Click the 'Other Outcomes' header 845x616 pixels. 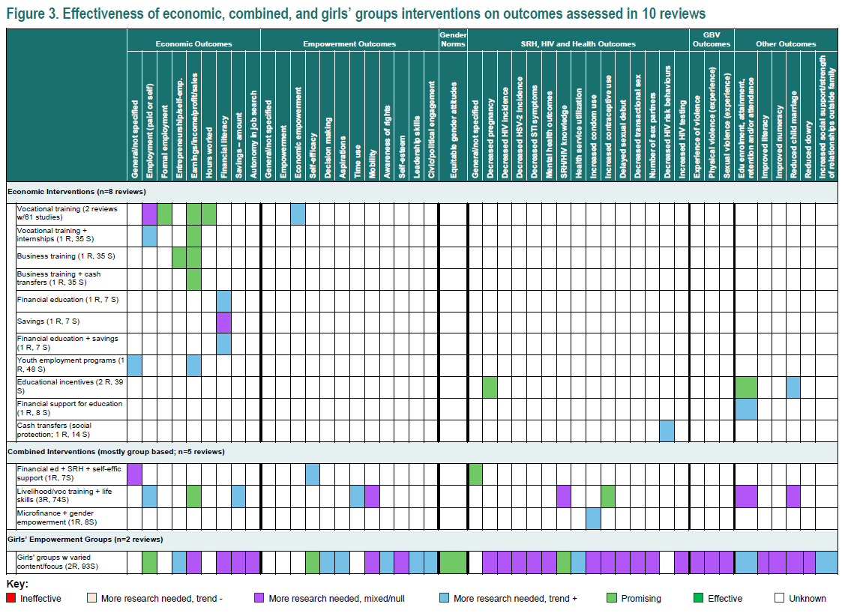tap(786, 44)
